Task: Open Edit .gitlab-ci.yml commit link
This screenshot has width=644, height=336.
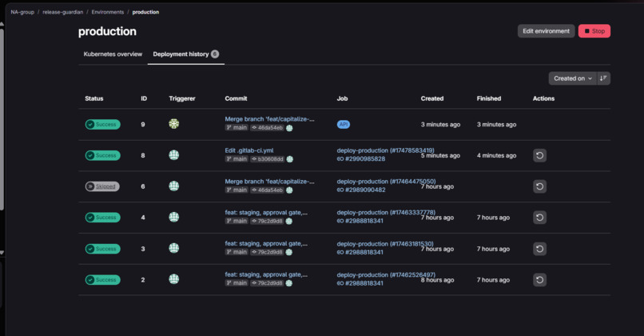Action: pyautogui.click(x=249, y=150)
